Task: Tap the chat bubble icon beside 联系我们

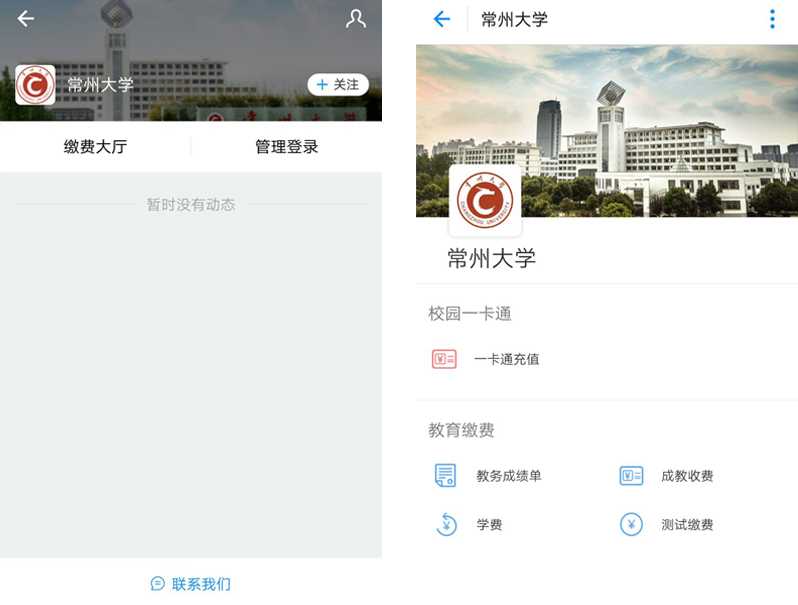Action: click(158, 584)
